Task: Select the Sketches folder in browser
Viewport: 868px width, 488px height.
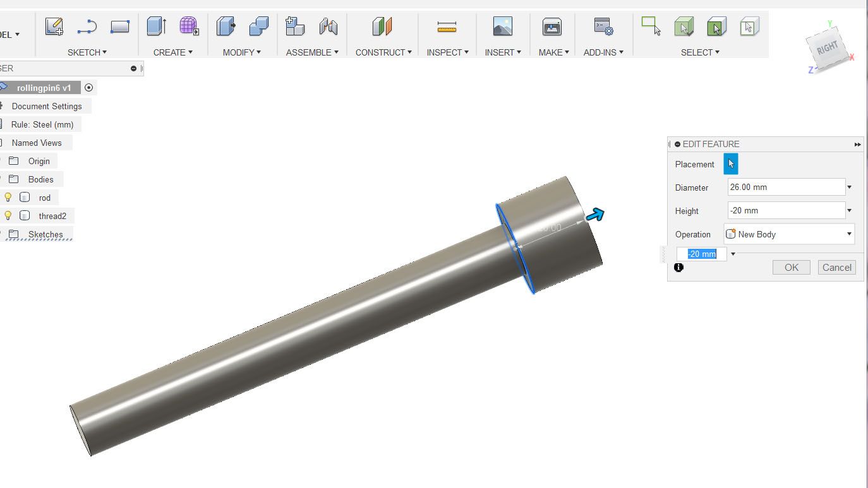Action: click(x=45, y=234)
